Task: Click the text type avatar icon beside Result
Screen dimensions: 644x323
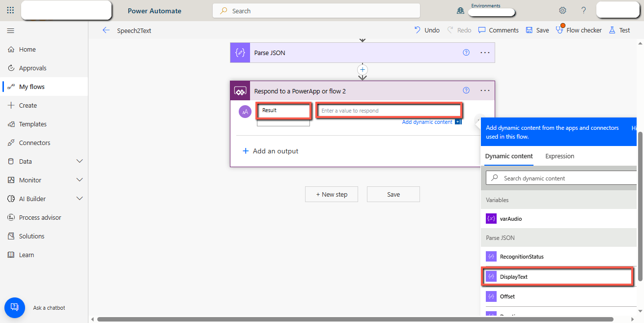Action: pyautogui.click(x=245, y=112)
